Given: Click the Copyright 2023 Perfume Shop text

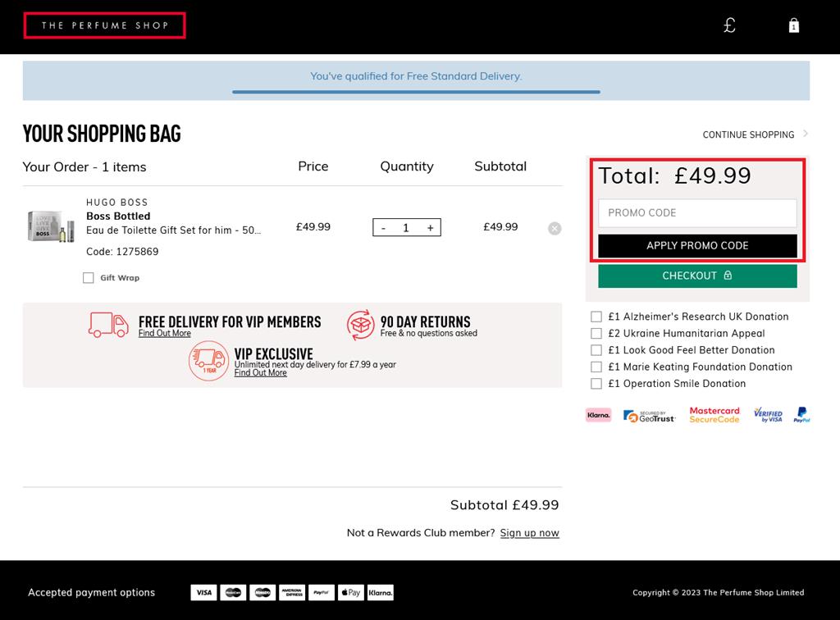Looking at the screenshot, I should point(718,593).
